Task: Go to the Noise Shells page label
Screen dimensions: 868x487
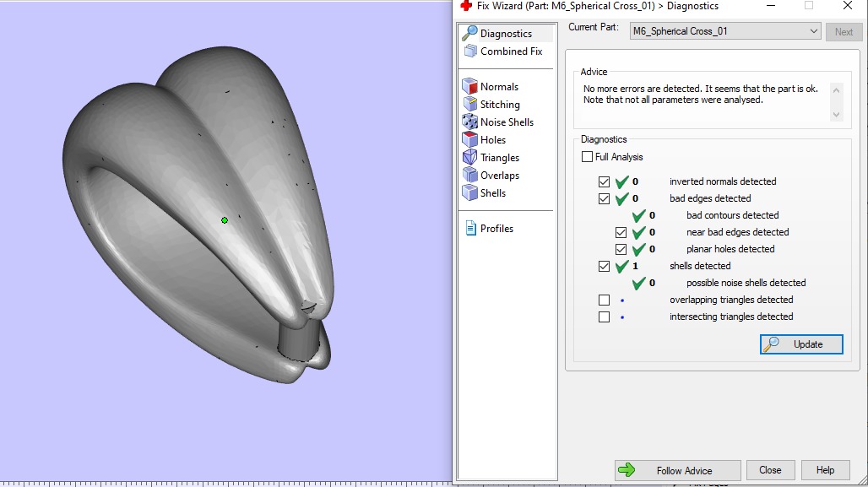Action: [507, 122]
